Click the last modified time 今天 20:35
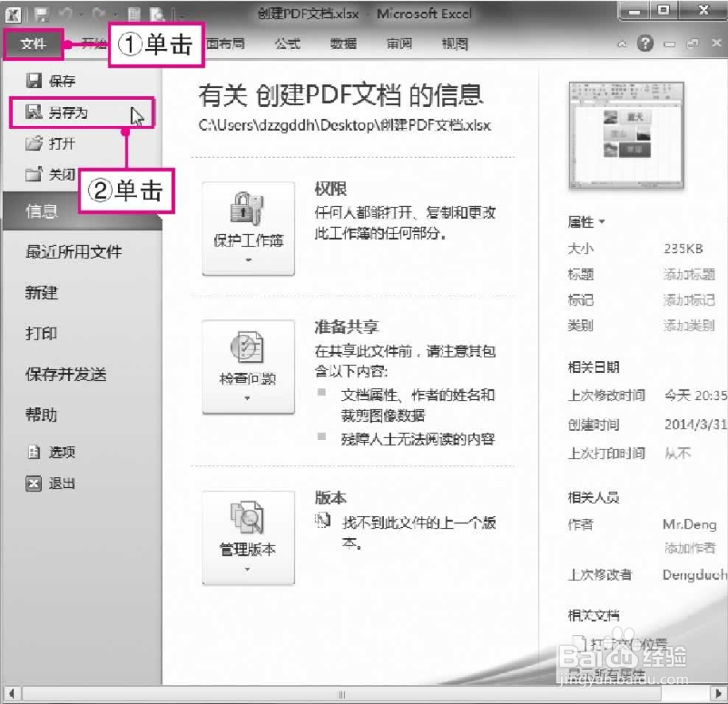The width and height of the screenshot is (728, 704). pyautogui.click(x=695, y=396)
